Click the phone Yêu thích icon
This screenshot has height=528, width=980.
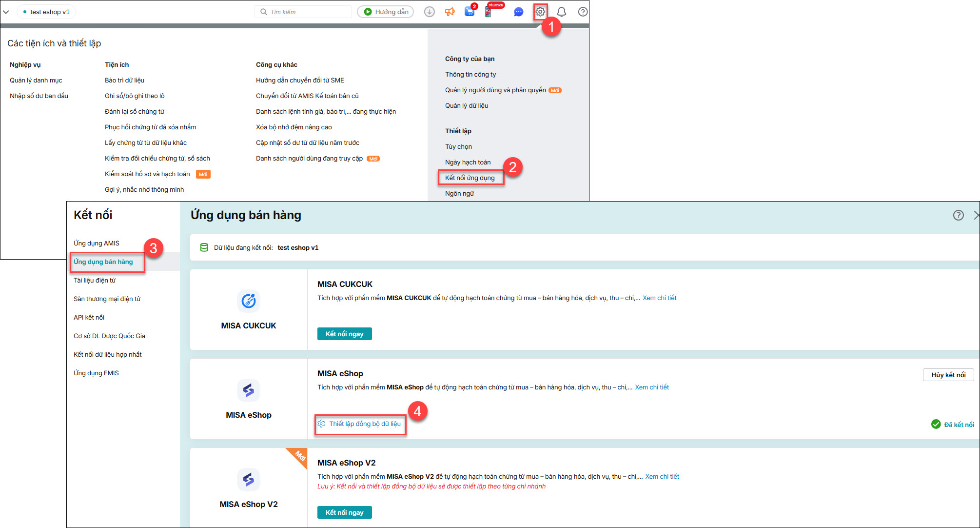488,12
